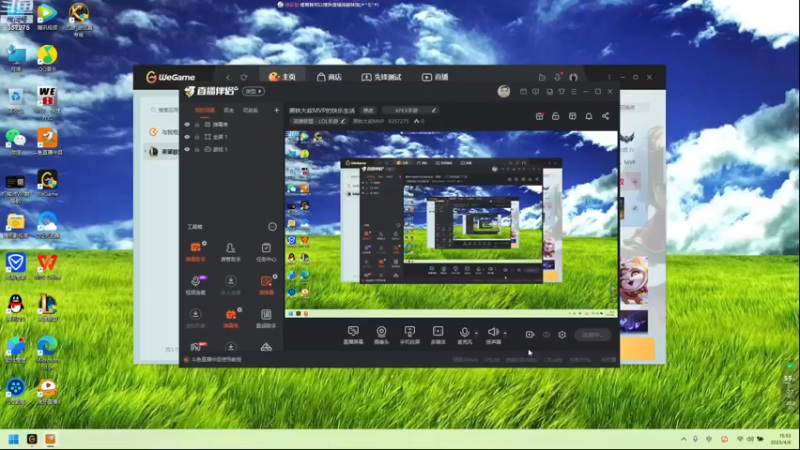
Task: Click the stop live button beside the gear
Action: [x=592, y=335]
